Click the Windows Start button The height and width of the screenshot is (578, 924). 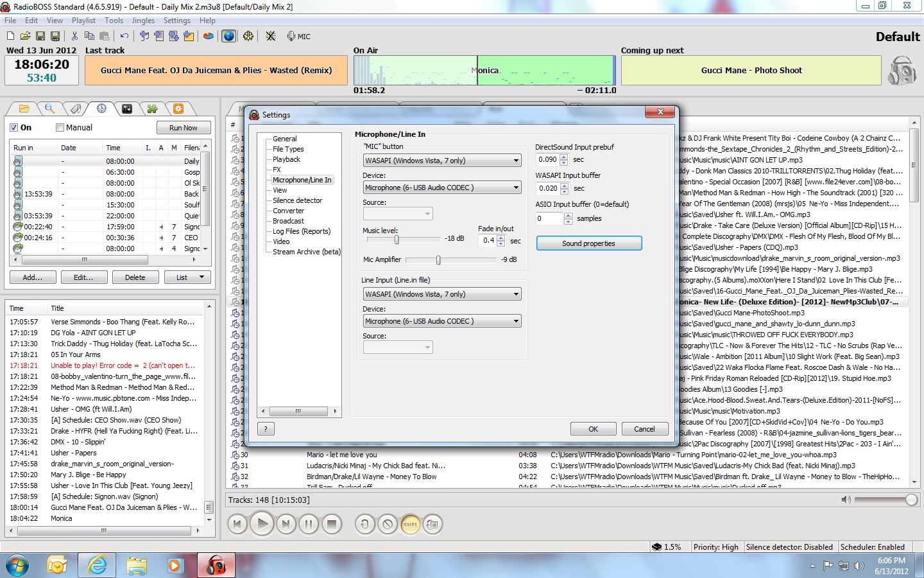pyautogui.click(x=17, y=566)
